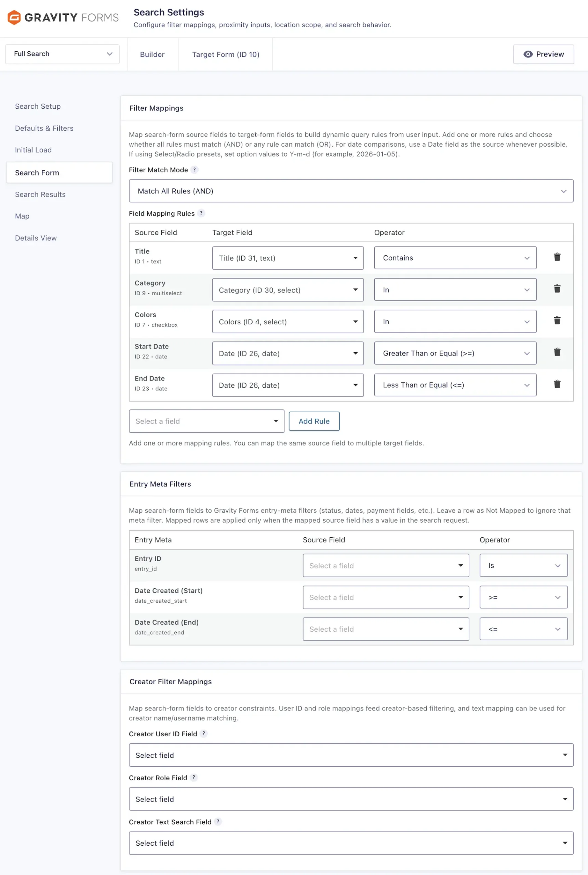Open Creator Text Search Field select
588x875 pixels.
point(351,843)
